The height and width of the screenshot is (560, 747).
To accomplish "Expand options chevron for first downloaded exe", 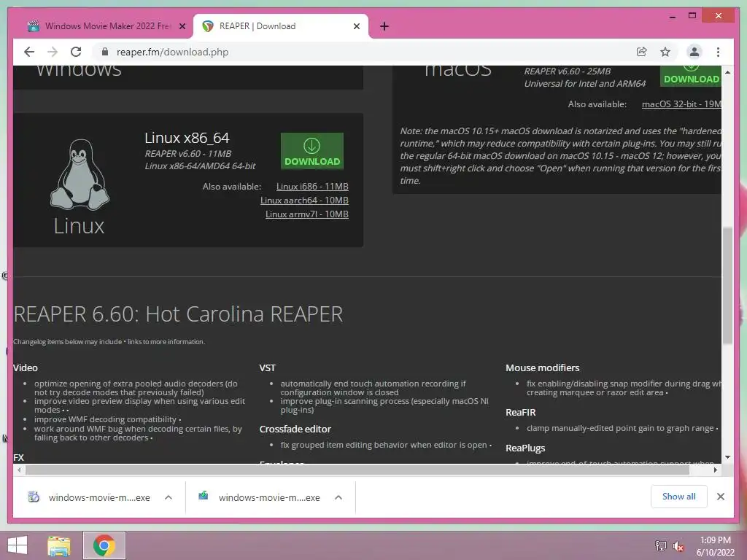I will (x=169, y=497).
